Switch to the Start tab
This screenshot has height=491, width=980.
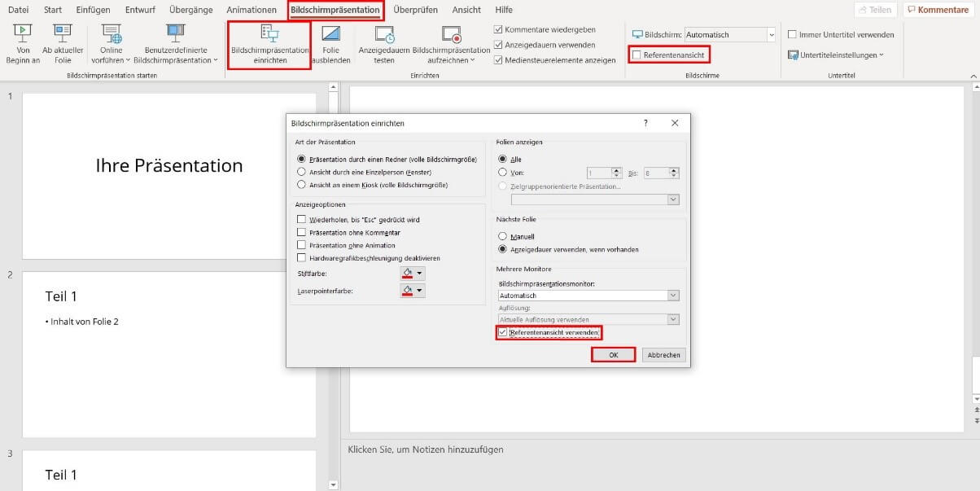[x=52, y=10]
